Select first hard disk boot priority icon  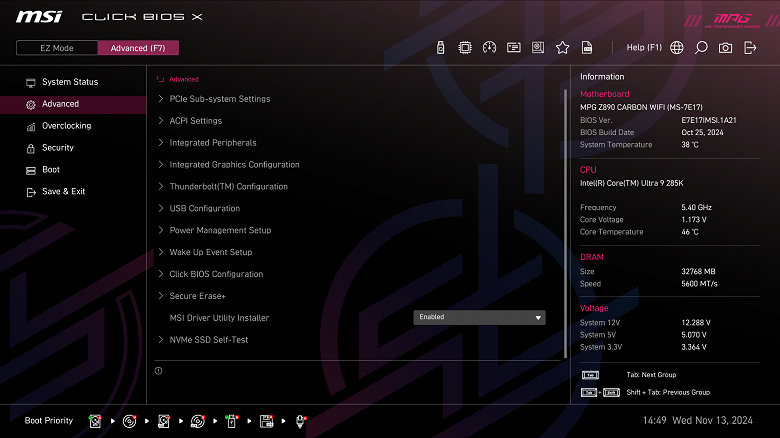95,421
